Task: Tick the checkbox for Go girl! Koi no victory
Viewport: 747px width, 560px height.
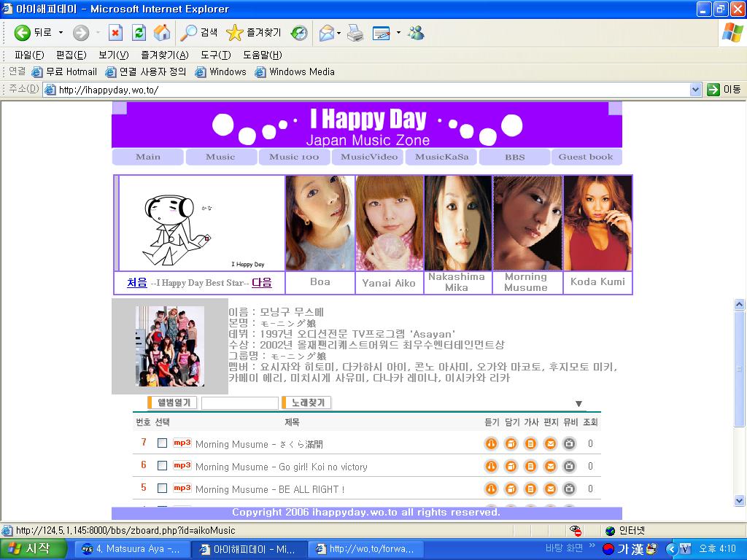Action: 162,465
